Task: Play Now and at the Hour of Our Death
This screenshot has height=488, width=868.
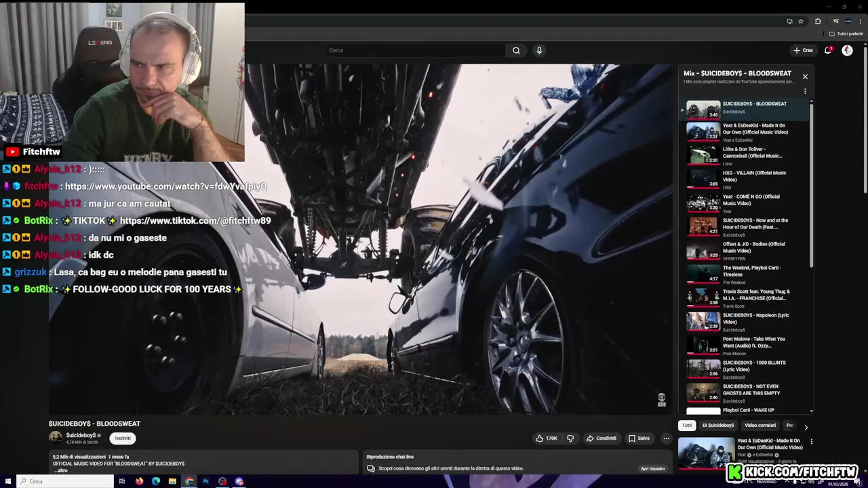Action: (745, 227)
